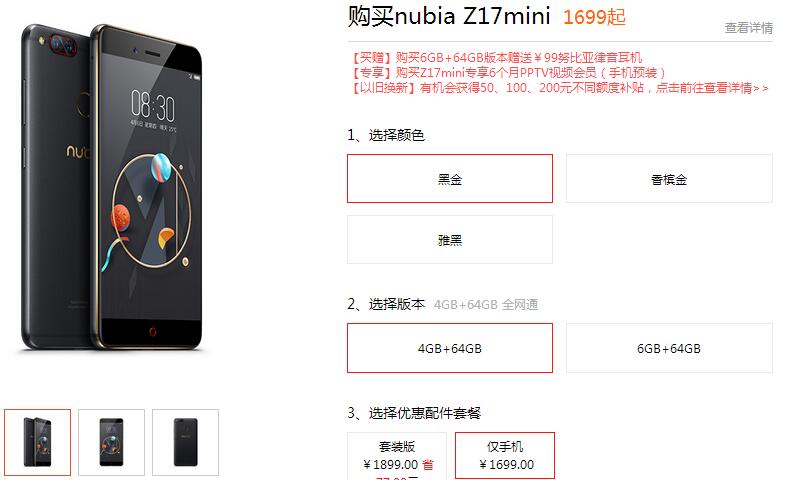Open the 以旧换新 trade-in details link
Screen dimensions: 789x480
[560, 88]
